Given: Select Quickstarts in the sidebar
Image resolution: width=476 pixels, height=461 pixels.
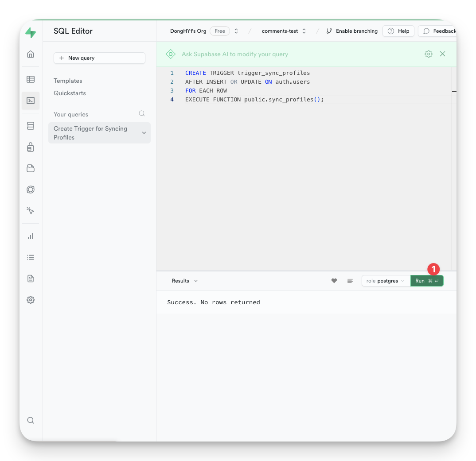Looking at the screenshot, I should point(70,93).
